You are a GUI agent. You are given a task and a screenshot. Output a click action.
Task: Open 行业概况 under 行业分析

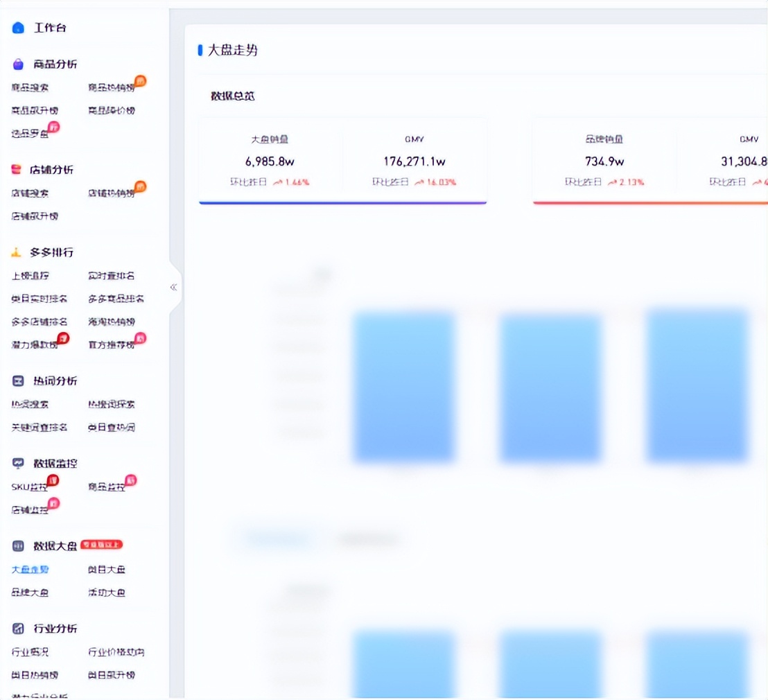(x=30, y=652)
